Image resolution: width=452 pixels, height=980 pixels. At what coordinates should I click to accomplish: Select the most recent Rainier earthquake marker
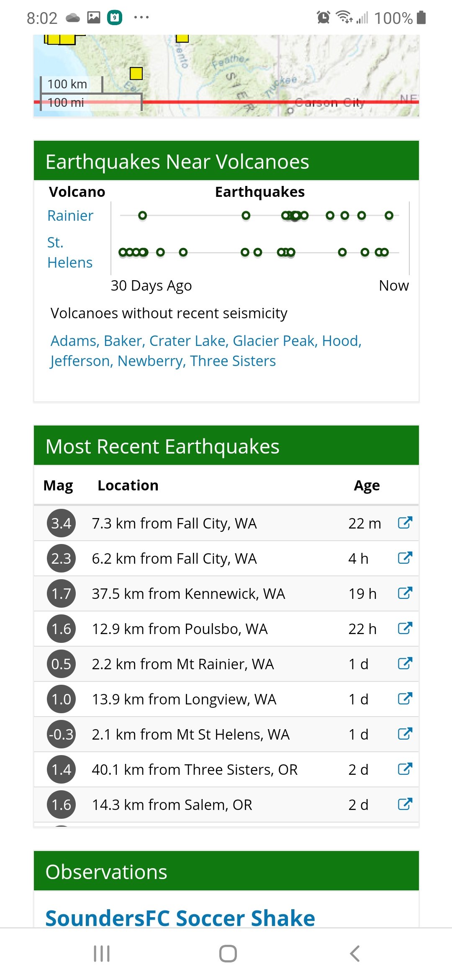pyautogui.click(x=389, y=216)
